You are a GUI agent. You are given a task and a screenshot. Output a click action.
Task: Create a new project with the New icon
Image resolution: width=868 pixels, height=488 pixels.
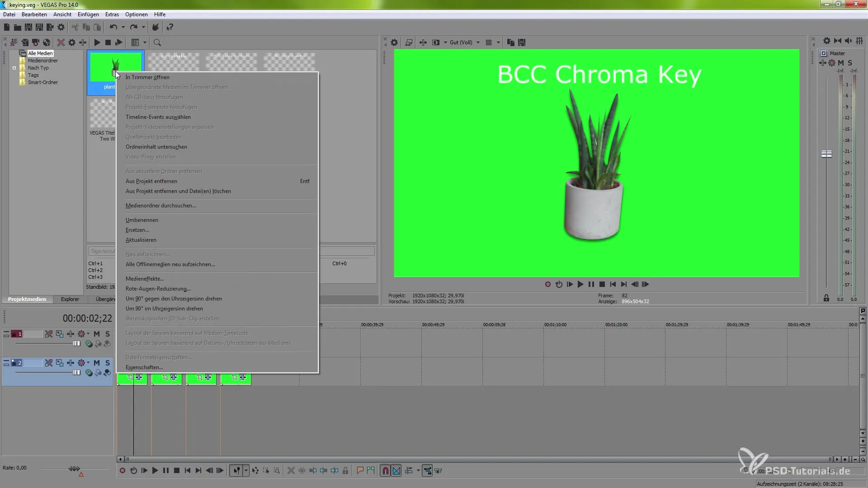point(7,28)
